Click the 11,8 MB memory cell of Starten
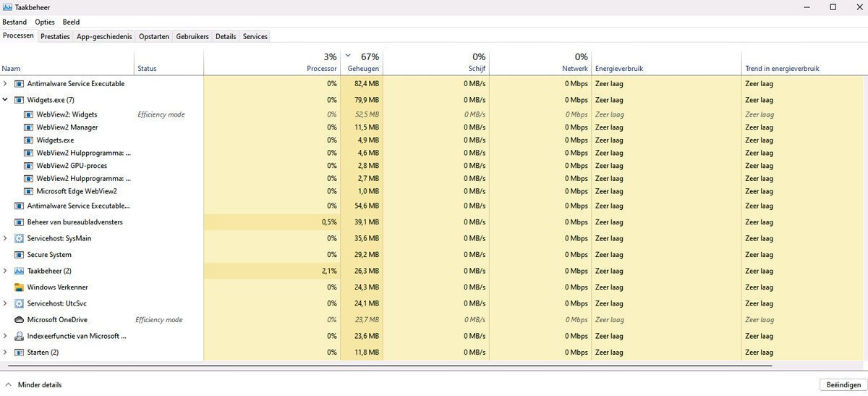The image size is (868, 396). (x=362, y=353)
